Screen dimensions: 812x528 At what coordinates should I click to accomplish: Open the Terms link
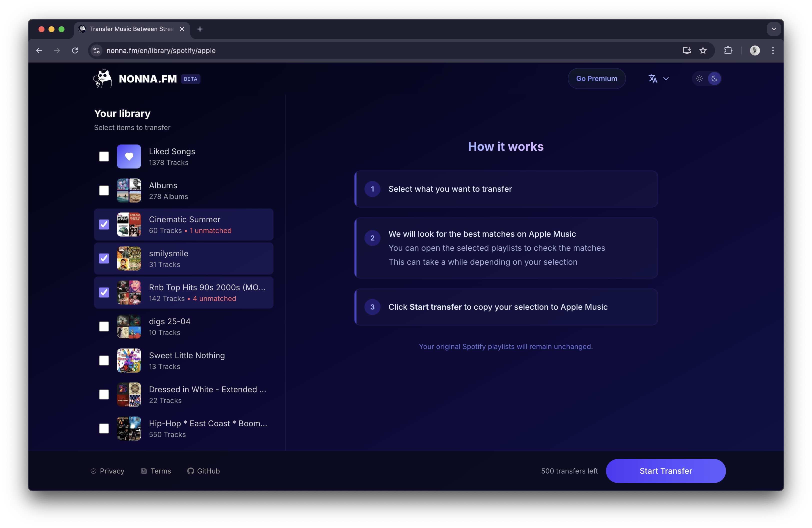coord(156,471)
